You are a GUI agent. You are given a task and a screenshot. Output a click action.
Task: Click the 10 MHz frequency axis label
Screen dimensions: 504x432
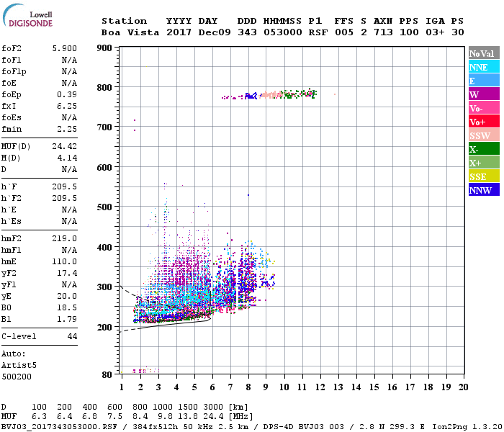pos(284,387)
